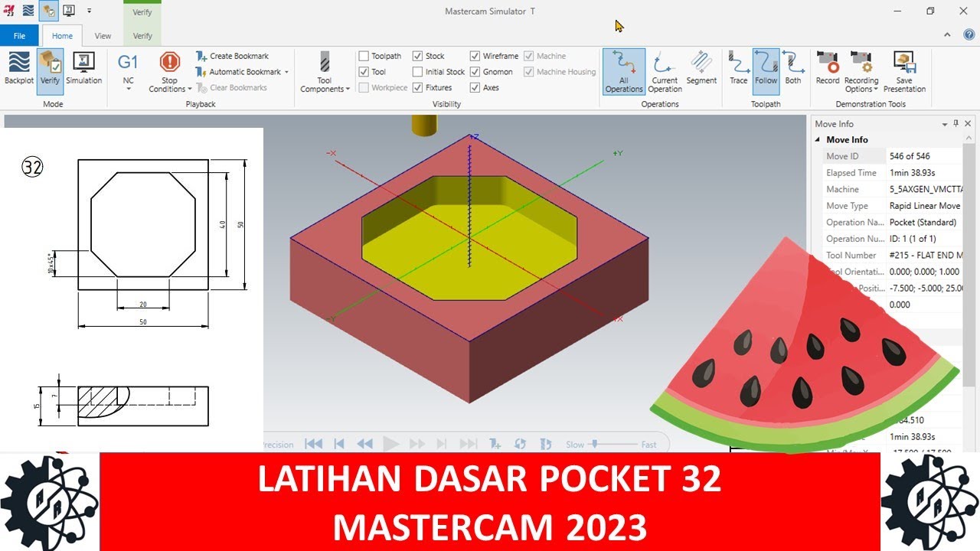Click the loop playback icon
This screenshot has height=551, width=980.
[x=521, y=444]
